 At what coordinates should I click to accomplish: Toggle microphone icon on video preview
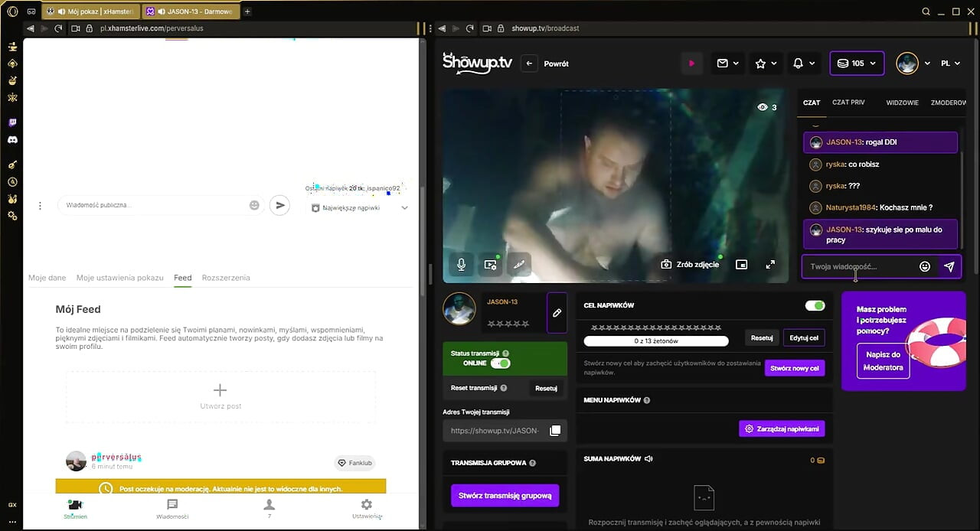tap(461, 264)
